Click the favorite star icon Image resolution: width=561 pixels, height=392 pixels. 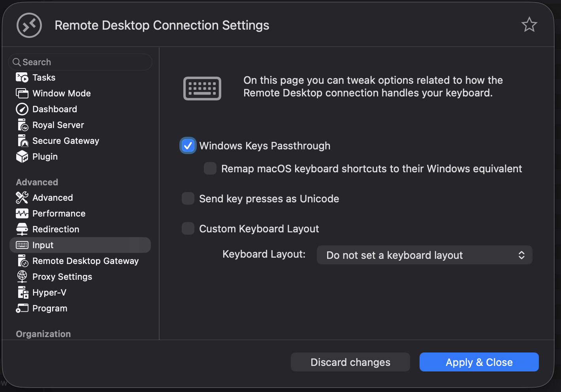pos(529,25)
